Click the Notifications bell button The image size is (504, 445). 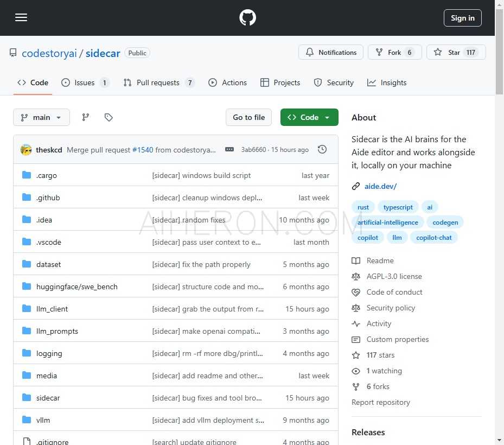pyautogui.click(x=331, y=53)
